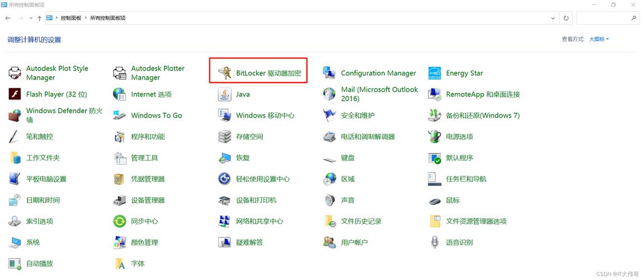Viewport: 644px width, 280px height.
Task: Click the 恢复 recovery icon
Action: pyautogui.click(x=225, y=158)
